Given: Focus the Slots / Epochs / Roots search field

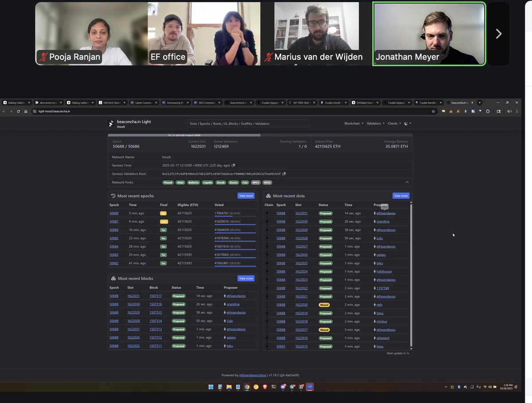Looking at the screenshot, I should 248,124.
